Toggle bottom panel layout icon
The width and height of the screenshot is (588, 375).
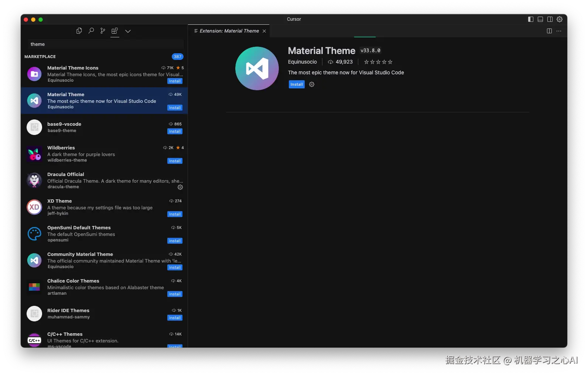[x=540, y=19]
